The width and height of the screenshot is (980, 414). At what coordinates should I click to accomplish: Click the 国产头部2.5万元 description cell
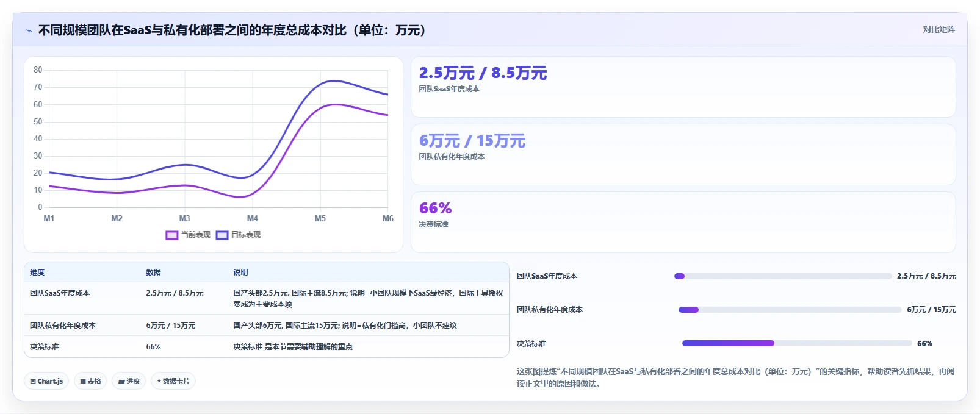[368, 299]
